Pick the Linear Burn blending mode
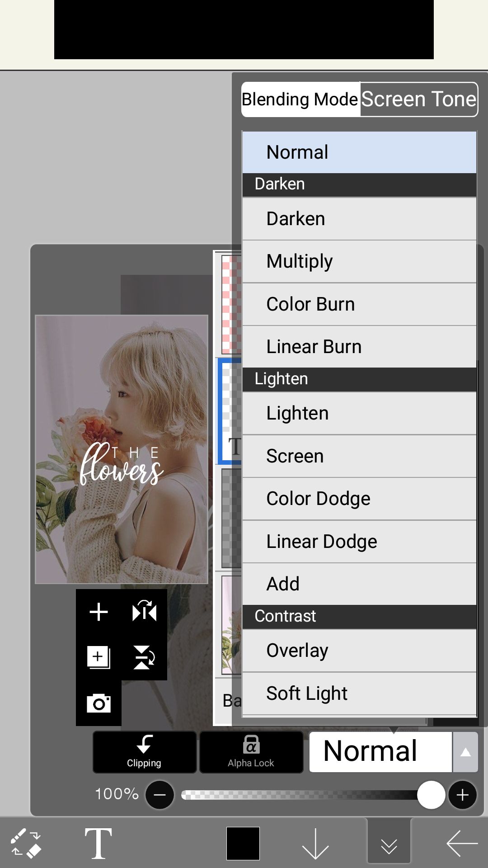 tap(359, 347)
